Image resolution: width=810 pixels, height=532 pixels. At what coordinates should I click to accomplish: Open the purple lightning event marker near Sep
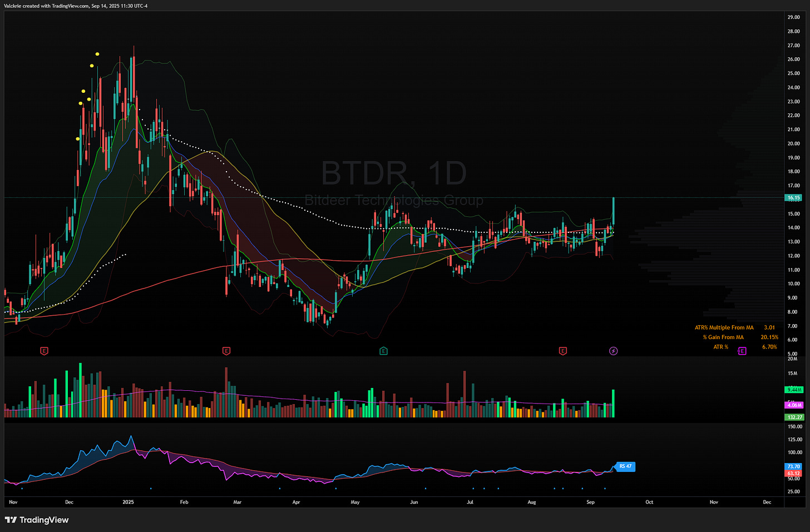613,351
